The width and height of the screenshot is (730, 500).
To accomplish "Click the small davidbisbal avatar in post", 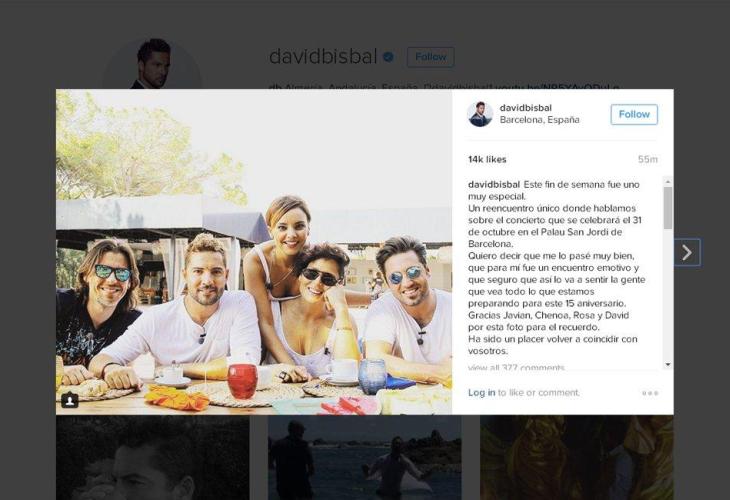I will click(x=480, y=114).
